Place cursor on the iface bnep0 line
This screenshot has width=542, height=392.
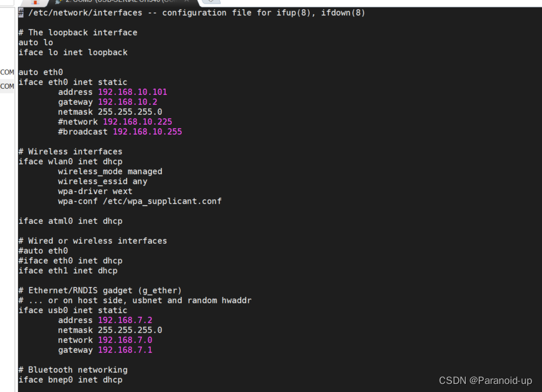[70, 380]
